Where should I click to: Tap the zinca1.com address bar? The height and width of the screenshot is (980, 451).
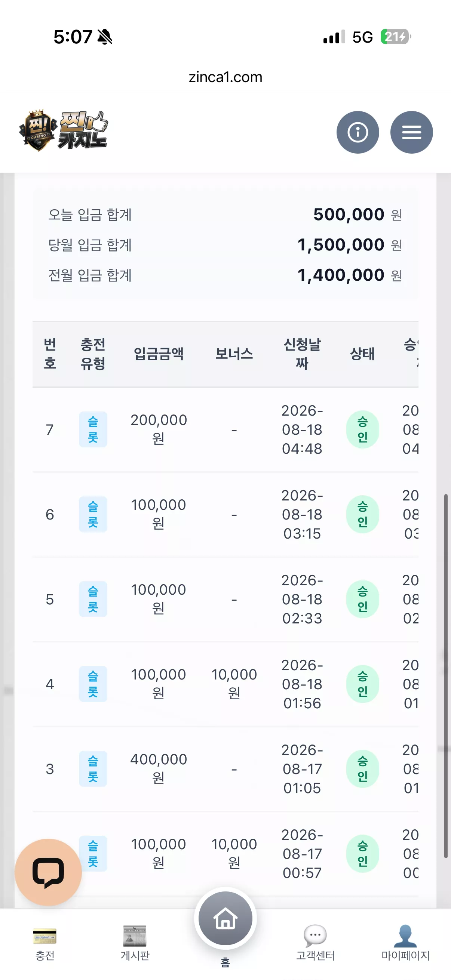point(225,77)
